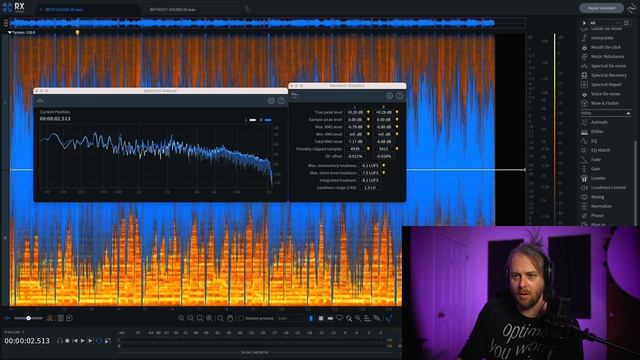
Task: Click play selection button in transport
Action: click(x=91, y=341)
